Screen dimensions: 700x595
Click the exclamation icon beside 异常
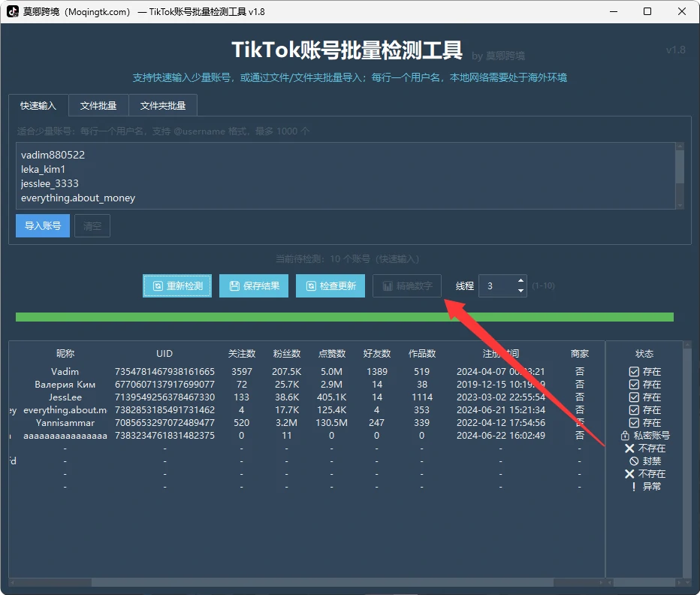[x=634, y=487]
